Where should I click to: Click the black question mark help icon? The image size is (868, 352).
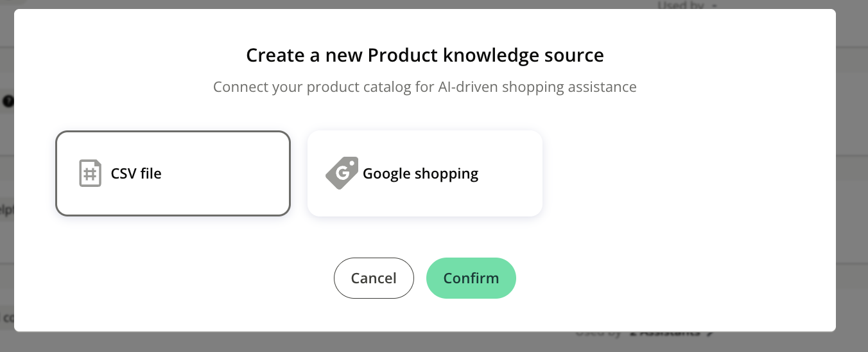[8, 101]
